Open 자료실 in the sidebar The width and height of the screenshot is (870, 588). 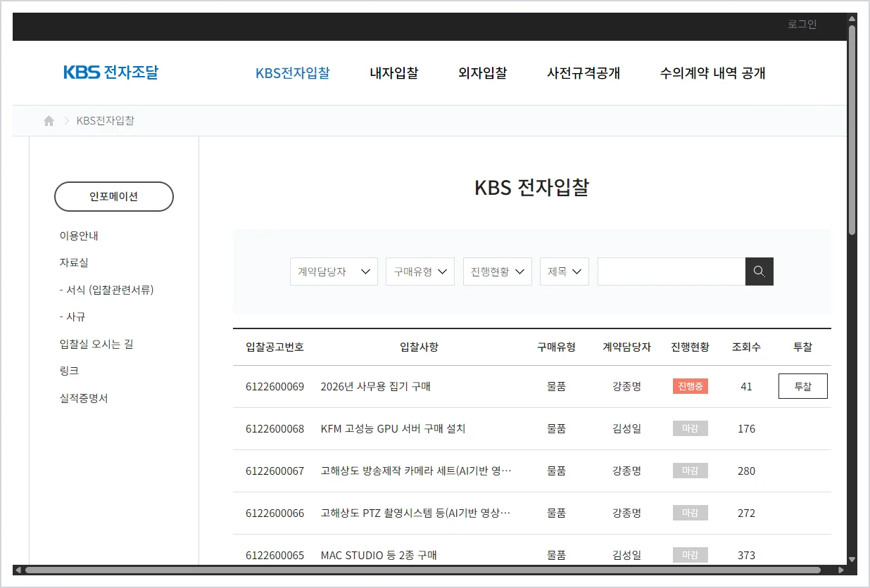(74, 262)
